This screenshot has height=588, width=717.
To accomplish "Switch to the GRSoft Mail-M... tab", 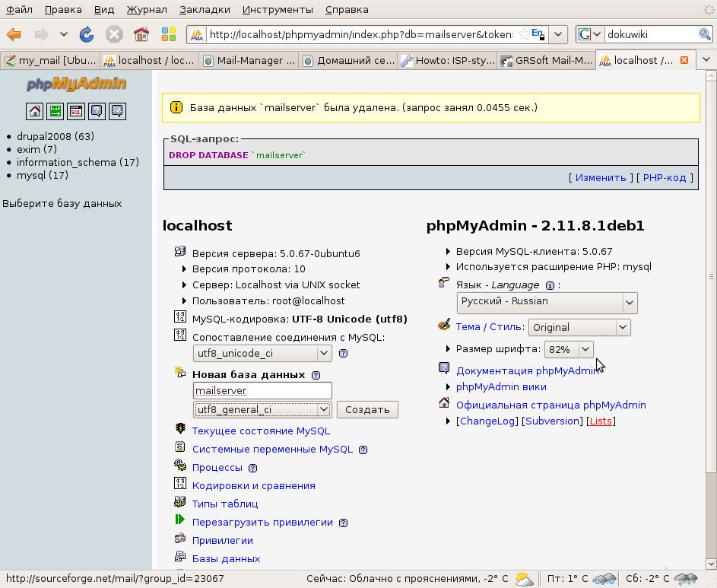I will pyautogui.click(x=547, y=60).
